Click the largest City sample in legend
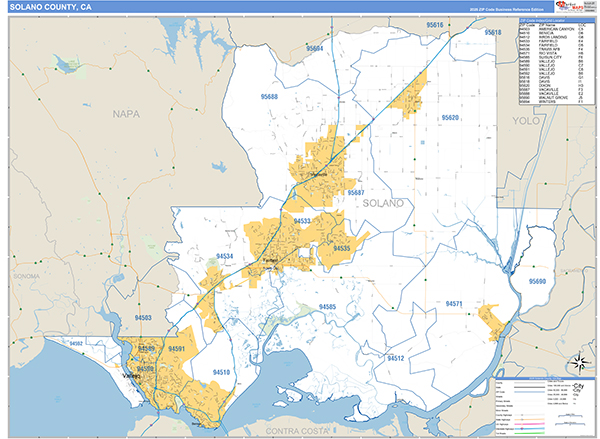The height and width of the screenshot is (439, 600). coord(578,386)
